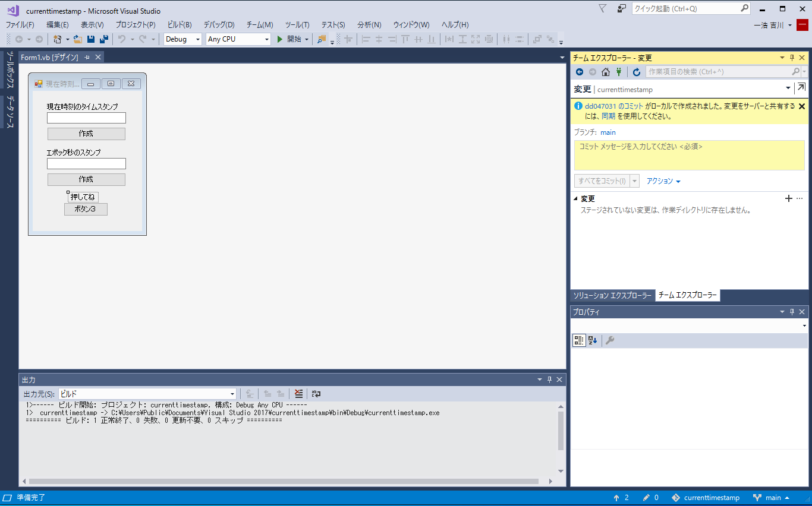The image size is (812, 506).
Task: Switch to the ソリューション エクスプローラー tab
Action: 612,295
